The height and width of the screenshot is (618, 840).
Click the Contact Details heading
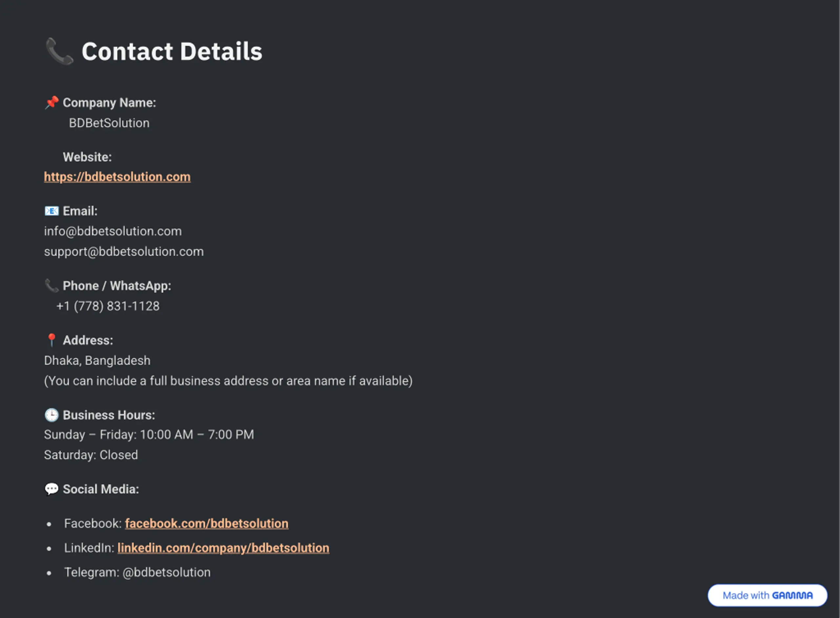click(x=172, y=51)
